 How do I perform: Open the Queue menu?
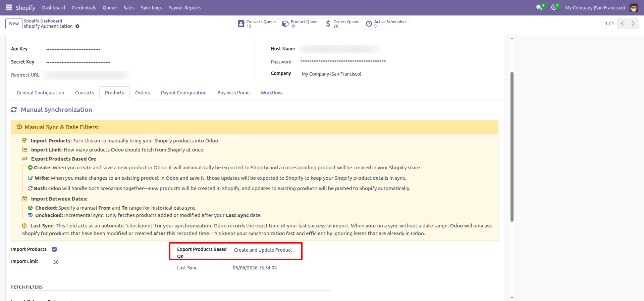[110, 7]
